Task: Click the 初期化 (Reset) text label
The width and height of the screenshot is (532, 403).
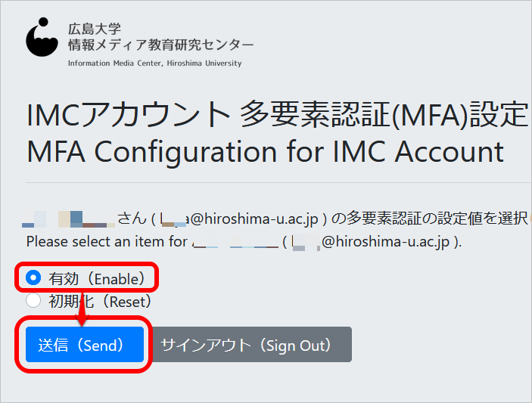Action: point(100,302)
